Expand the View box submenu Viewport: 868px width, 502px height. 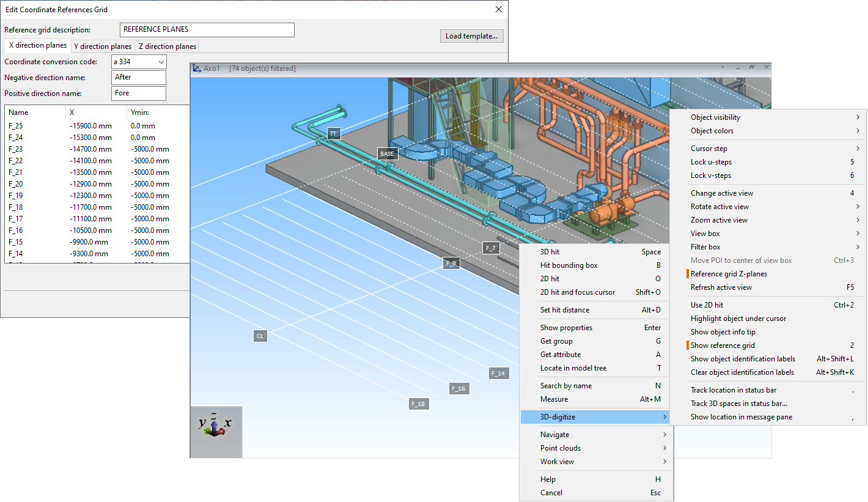click(770, 234)
